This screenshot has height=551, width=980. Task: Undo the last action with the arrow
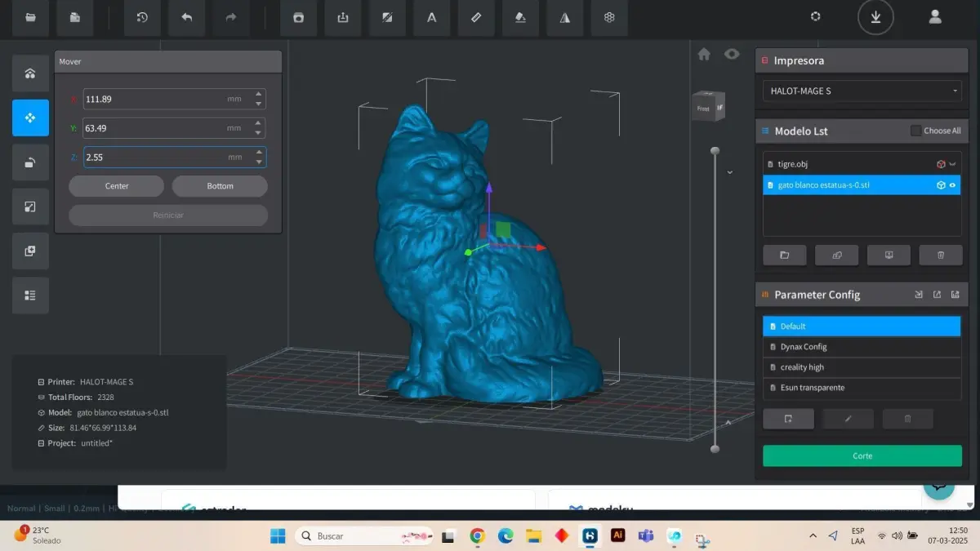click(x=187, y=17)
